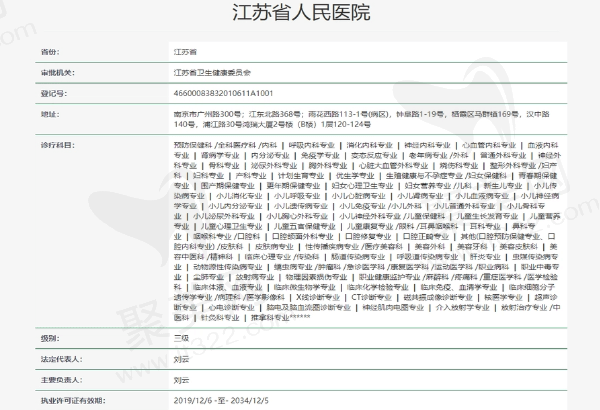Select 美容皮肤科 specialty
The image size is (600, 410).
point(518,247)
